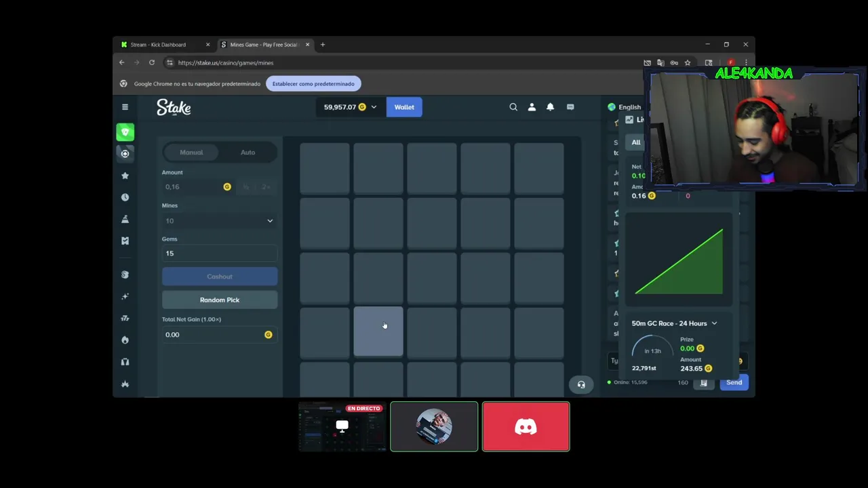Click the chat rules icon beside Send
Image resolution: width=868 pixels, height=488 pixels.
[x=704, y=382]
